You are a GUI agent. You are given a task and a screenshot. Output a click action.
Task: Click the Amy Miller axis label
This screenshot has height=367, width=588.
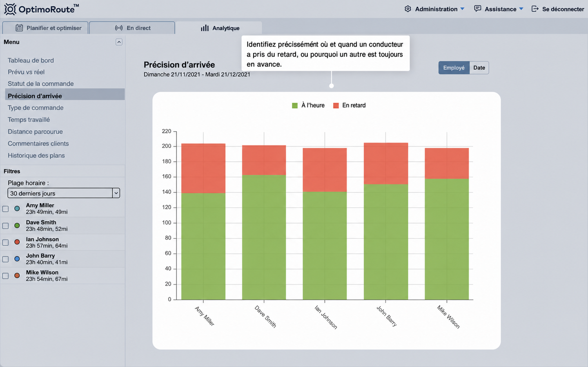click(x=205, y=316)
